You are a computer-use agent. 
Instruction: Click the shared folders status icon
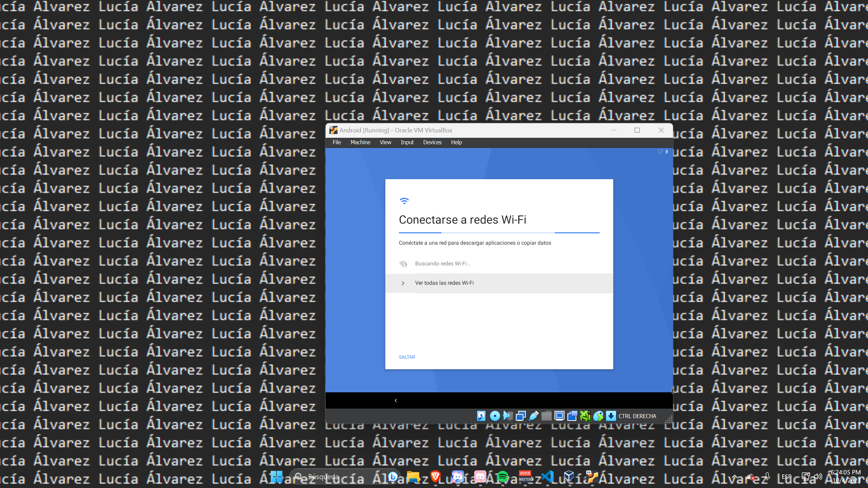[x=546, y=416]
